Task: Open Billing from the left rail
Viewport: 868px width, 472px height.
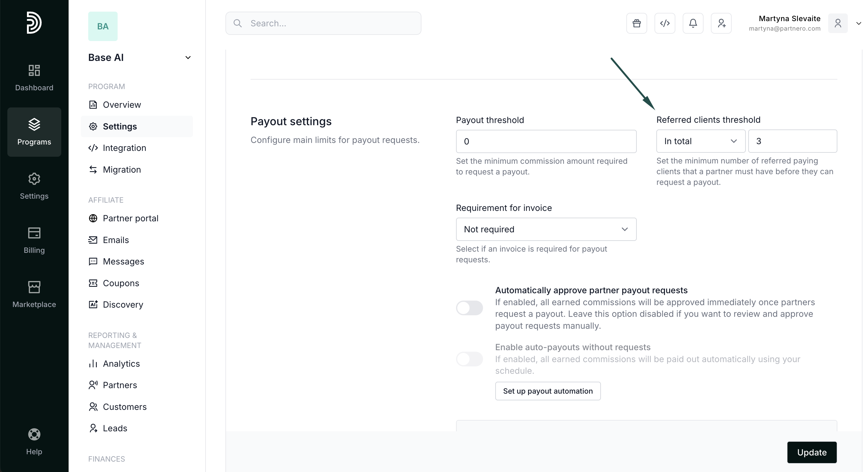Action: coord(34,240)
